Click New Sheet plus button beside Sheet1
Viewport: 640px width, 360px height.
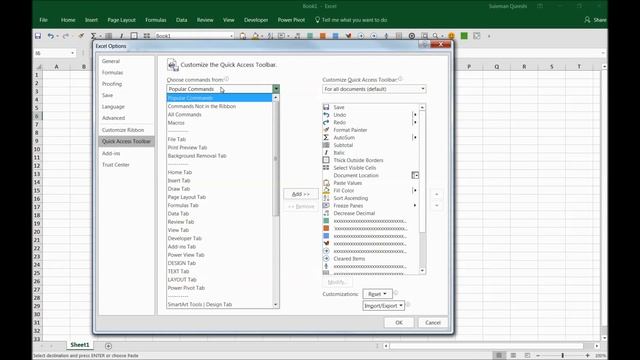pyautogui.click(x=108, y=346)
